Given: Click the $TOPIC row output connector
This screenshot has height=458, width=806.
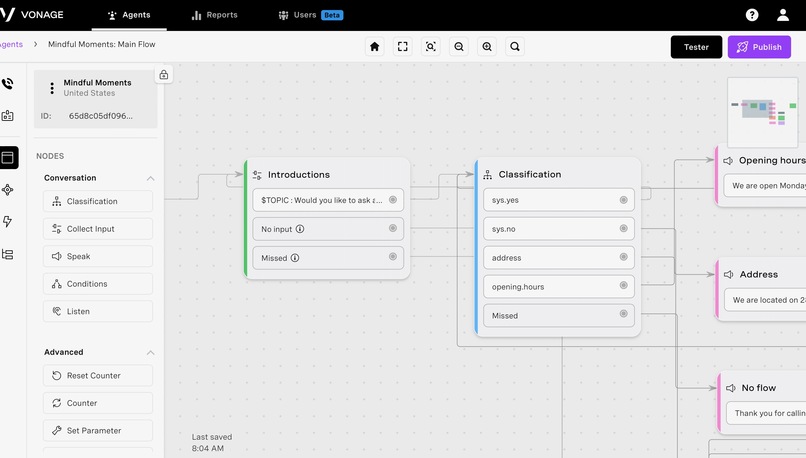Looking at the screenshot, I should tap(393, 199).
